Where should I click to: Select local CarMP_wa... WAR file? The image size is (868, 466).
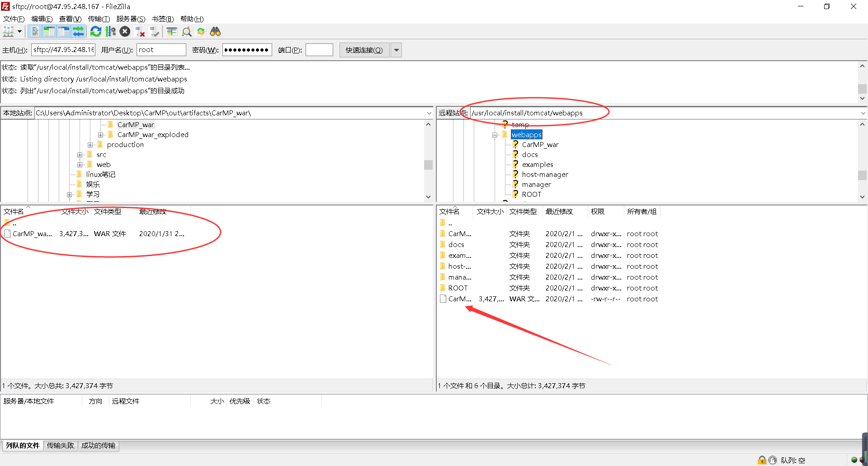(x=95, y=234)
